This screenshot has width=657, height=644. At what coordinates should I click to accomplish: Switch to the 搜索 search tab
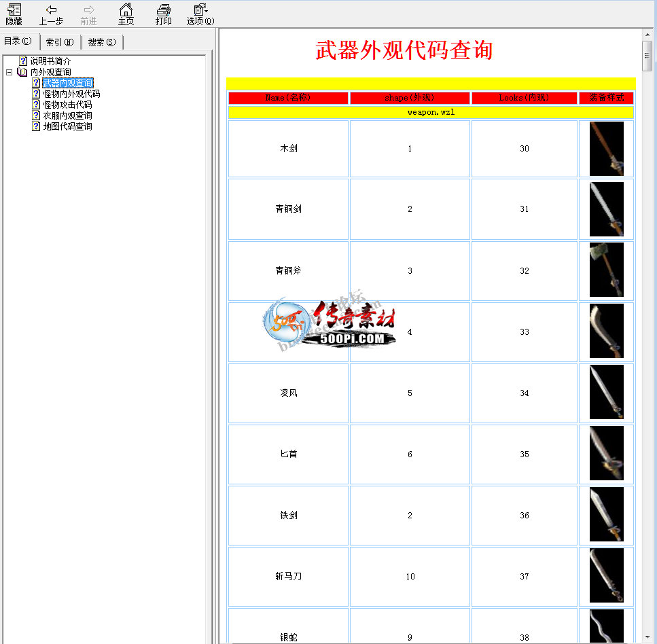tap(102, 42)
